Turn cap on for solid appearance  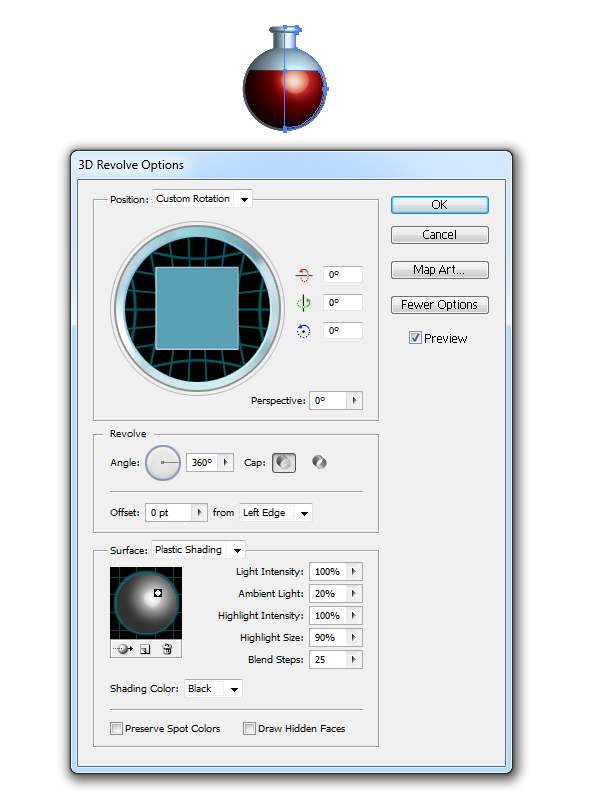(284, 463)
